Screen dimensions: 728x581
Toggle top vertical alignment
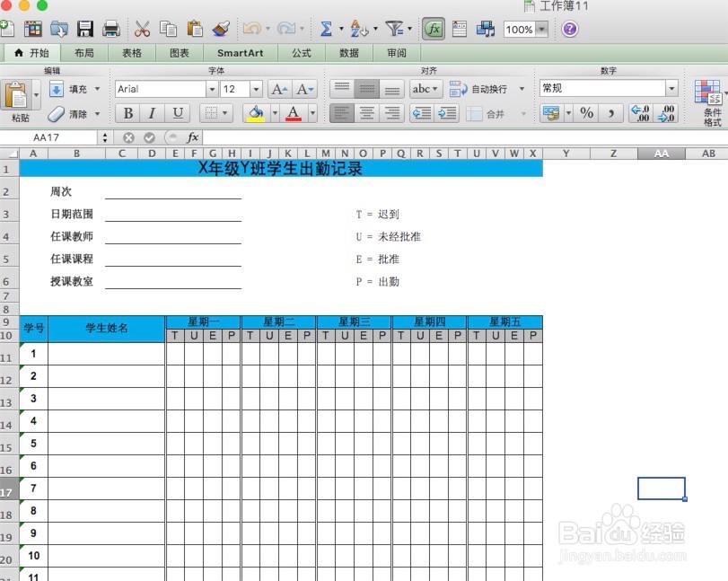coord(342,89)
